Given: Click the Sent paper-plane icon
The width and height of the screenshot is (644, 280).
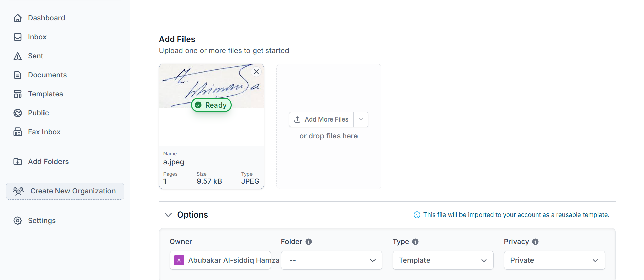Looking at the screenshot, I should pyautogui.click(x=18, y=56).
